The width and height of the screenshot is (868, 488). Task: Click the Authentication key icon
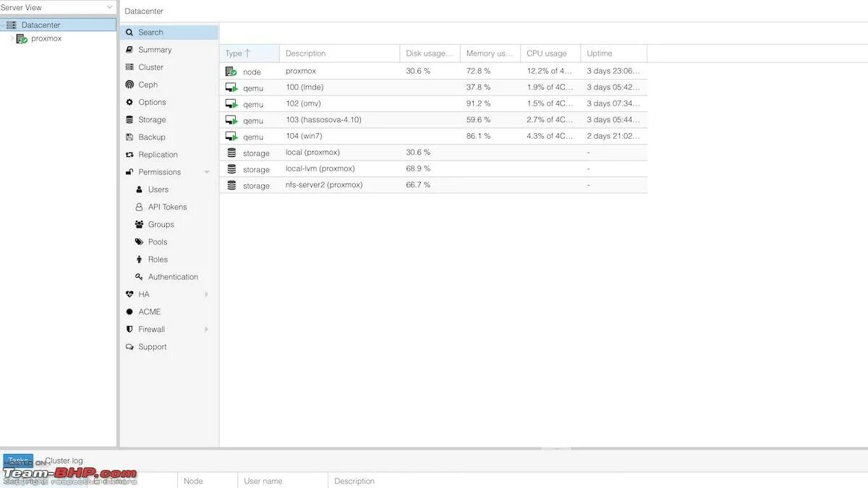(x=140, y=277)
